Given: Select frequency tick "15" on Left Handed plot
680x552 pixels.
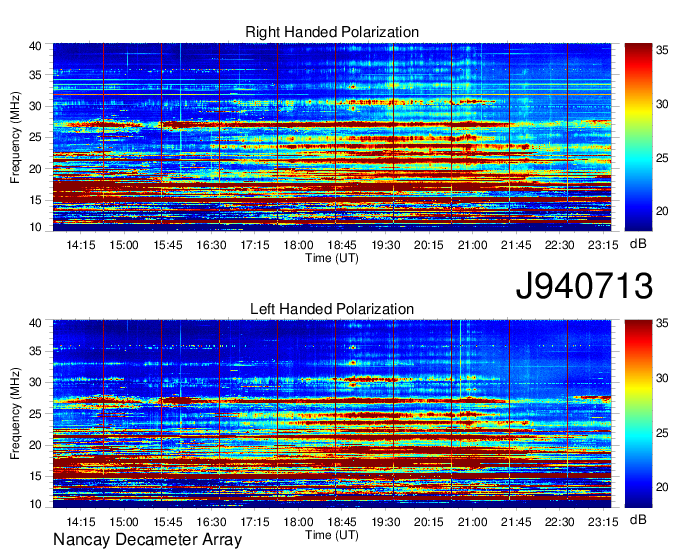Looking at the screenshot, I should click(x=35, y=476).
